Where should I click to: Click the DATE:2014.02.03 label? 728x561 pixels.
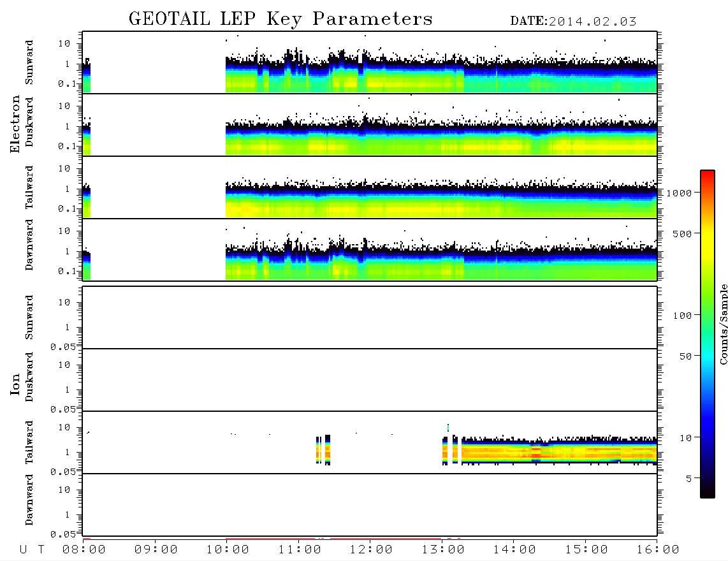573,22
